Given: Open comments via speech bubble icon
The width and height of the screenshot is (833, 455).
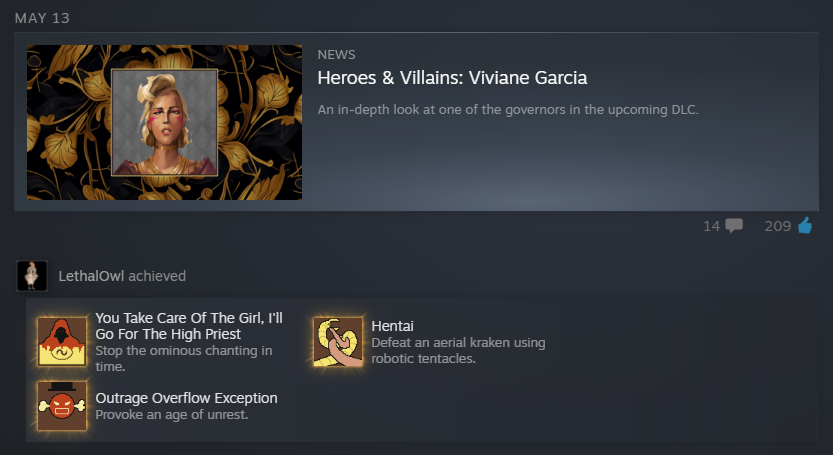Looking at the screenshot, I should click(x=734, y=226).
